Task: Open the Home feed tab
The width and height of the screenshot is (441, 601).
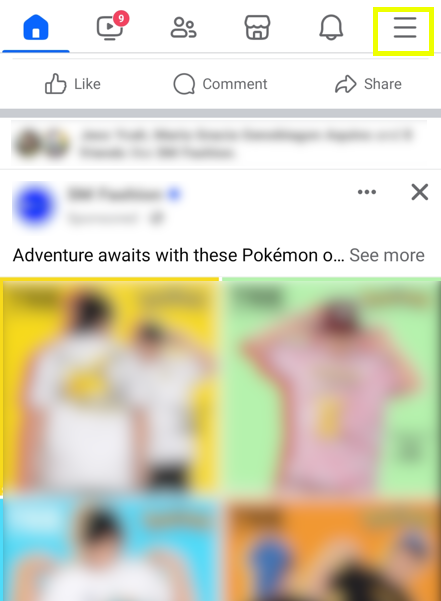Action: [36, 27]
